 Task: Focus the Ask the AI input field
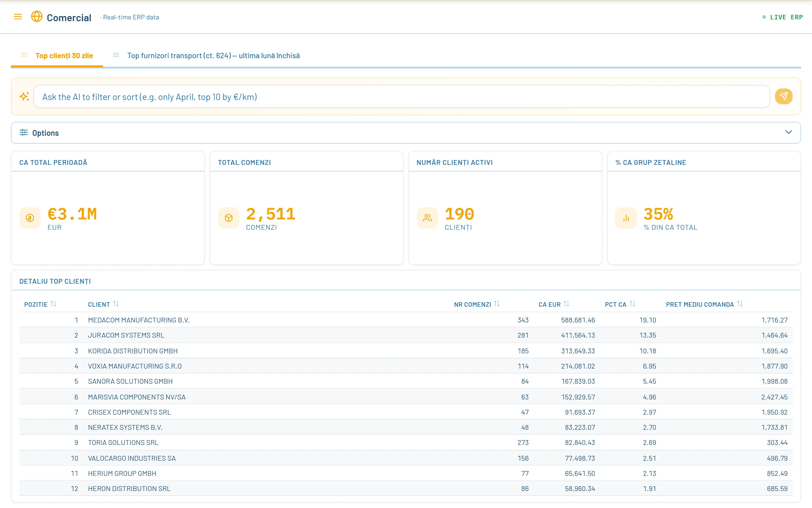click(402, 97)
